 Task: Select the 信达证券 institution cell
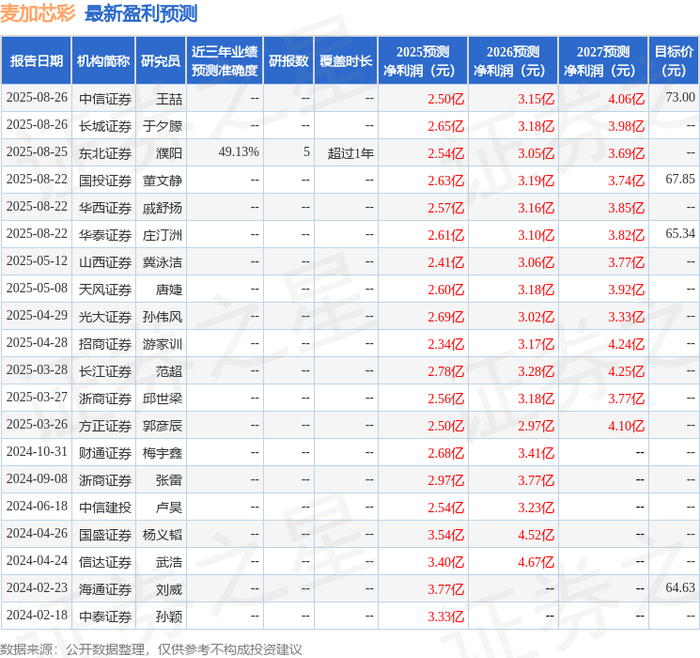pyautogui.click(x=105, y=562)
